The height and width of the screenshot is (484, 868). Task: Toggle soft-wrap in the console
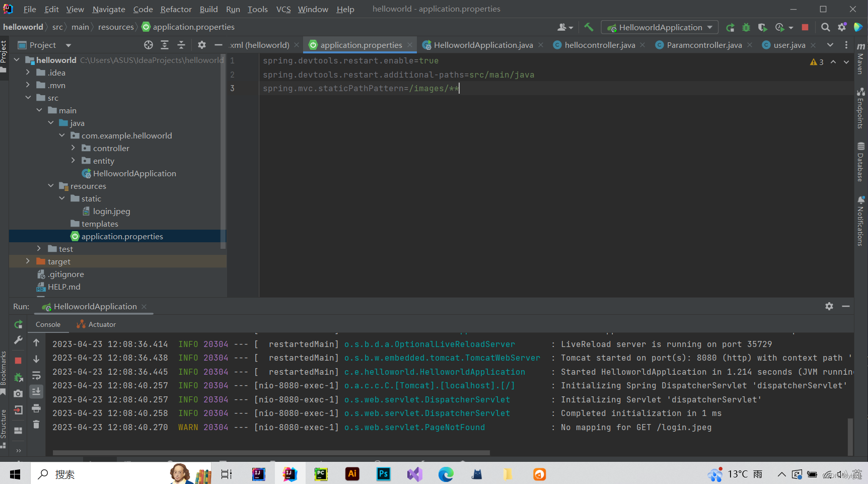[x=36, y=376]
